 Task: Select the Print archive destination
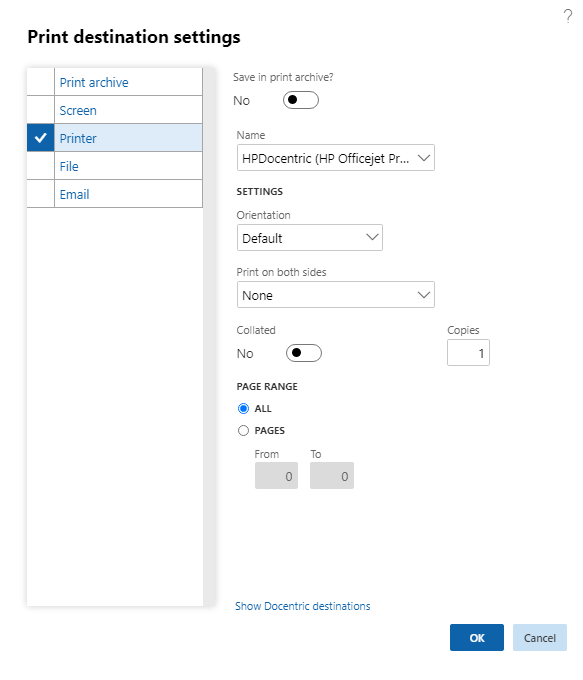(115, 82)
